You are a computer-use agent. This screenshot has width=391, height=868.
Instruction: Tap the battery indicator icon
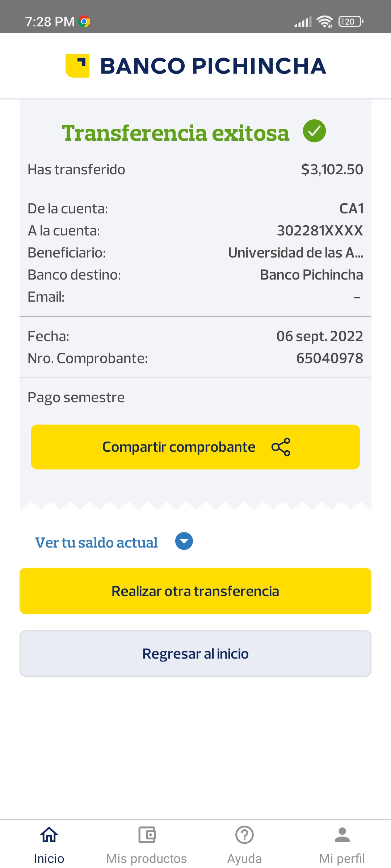pyautogui.click(x=350, y=22)
